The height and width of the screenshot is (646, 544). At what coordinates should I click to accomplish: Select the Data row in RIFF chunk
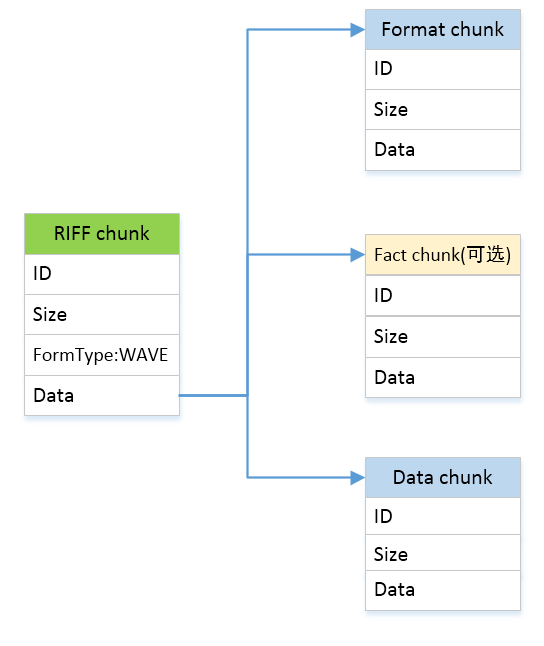[x=102, y=395]
